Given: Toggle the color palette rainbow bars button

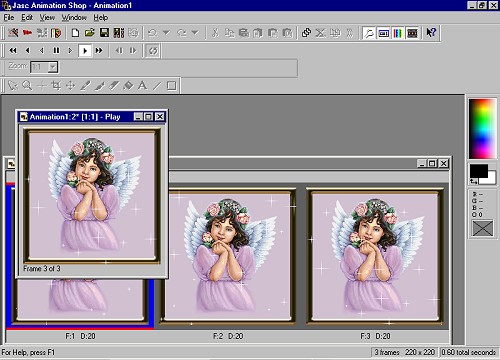Looking at the screenshot, I should [398, 33].
